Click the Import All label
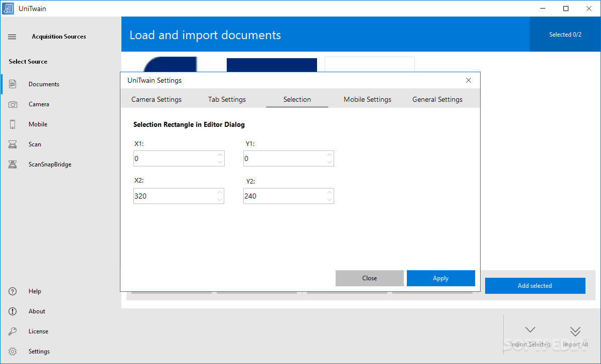Viewport: 601px width, 364px height. point(575,344)
